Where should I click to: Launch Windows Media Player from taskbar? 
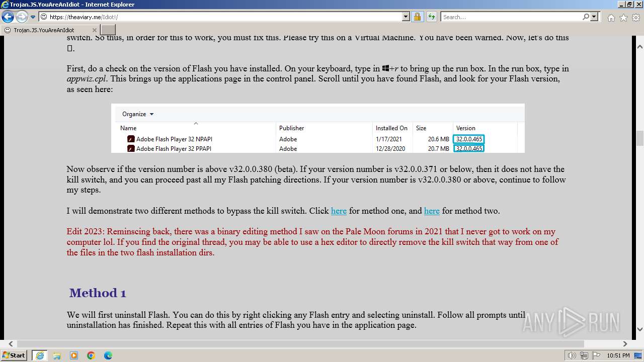pos(74,355)
